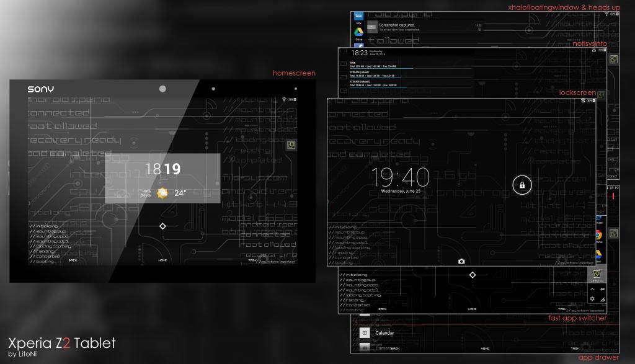
Task: Open the Google Drive app icon
Action: [358, 33]
